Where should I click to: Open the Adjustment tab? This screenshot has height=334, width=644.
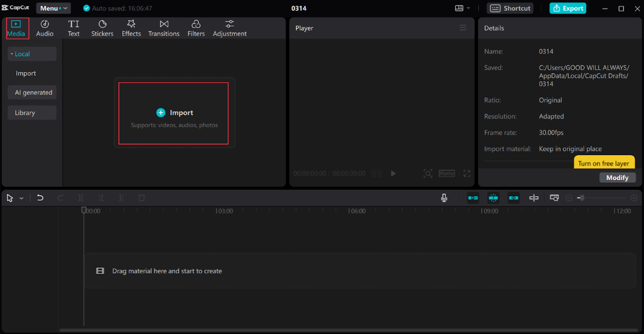click(230, 28)
